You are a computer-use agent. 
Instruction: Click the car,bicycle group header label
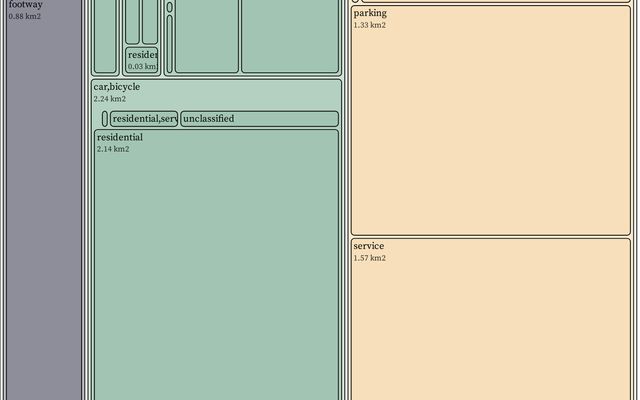click(117, 87)
